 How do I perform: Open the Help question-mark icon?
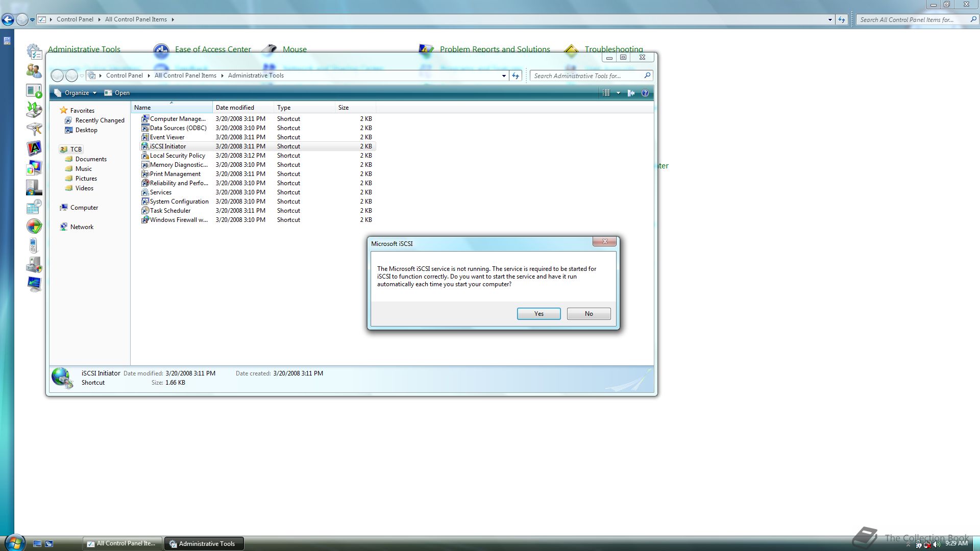(645, 93)
